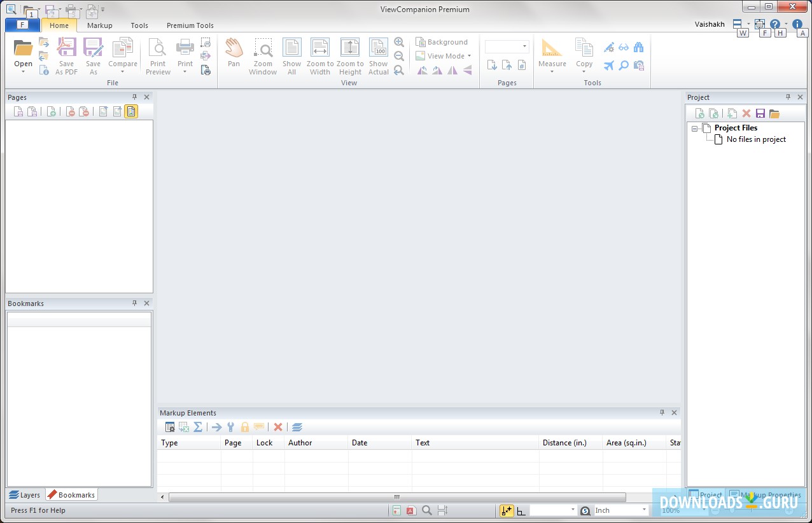Click the wrench icon in Markup Elements
The height and width of the screenshot is (523, 812).
pyautogui.click(x=230, y=427)
